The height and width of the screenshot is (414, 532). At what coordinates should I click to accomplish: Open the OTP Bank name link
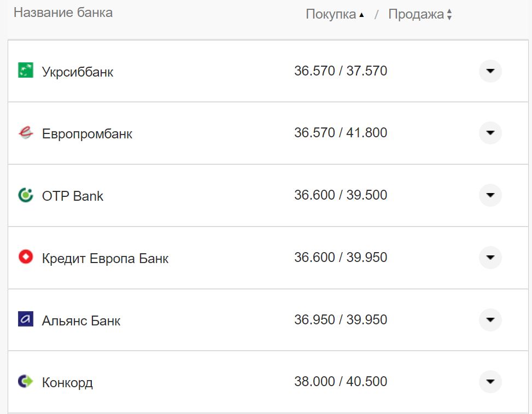pyautogui.click(x=73, y=196)
